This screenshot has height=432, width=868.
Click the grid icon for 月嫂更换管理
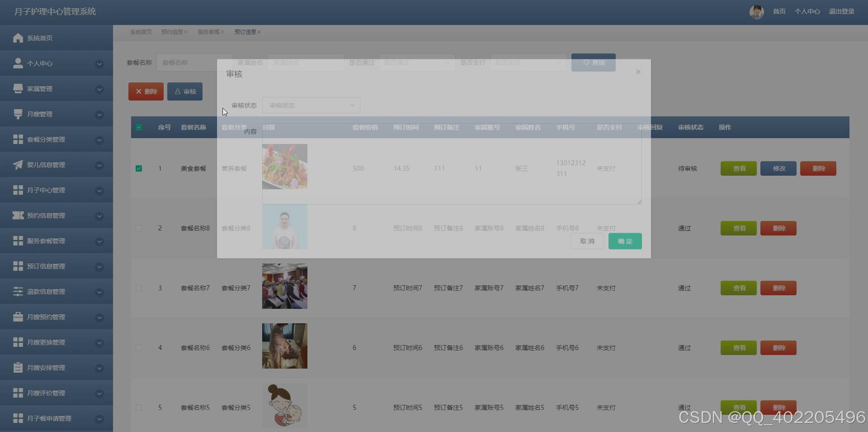[x=18, y=342]
